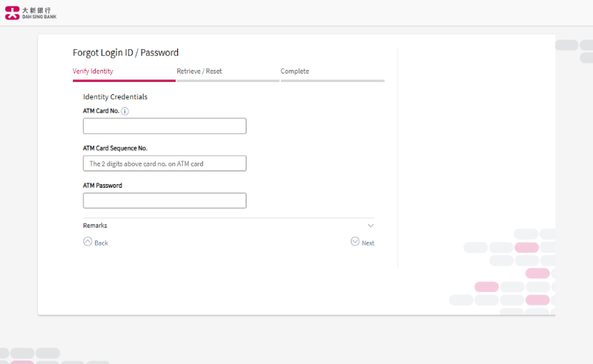593x364 pixels.
Task: Select the Retrieve / Reset step tab
Action: [199, 71]
